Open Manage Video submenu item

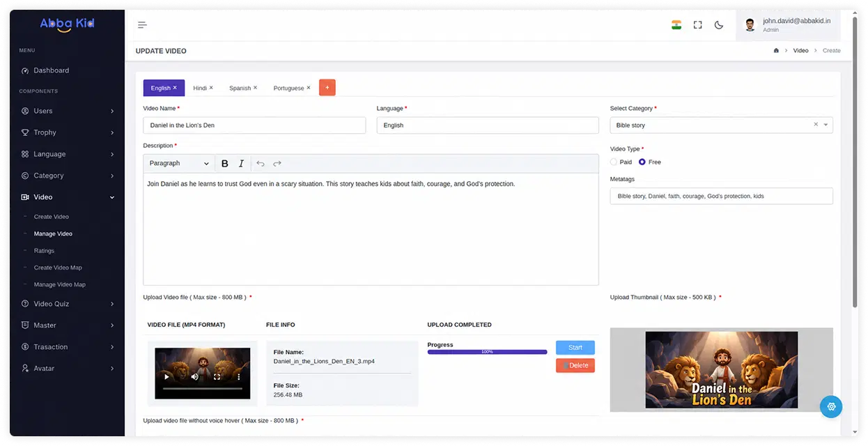[53, 233]
